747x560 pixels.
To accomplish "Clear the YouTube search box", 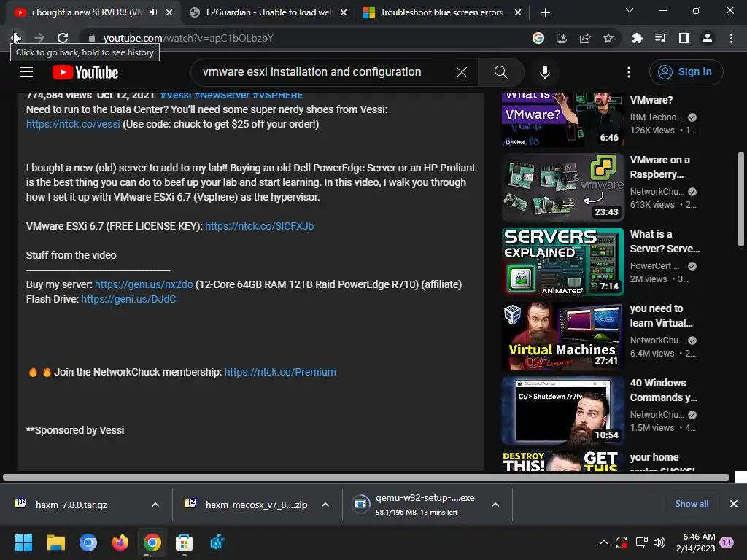I will tap(461, 72).
